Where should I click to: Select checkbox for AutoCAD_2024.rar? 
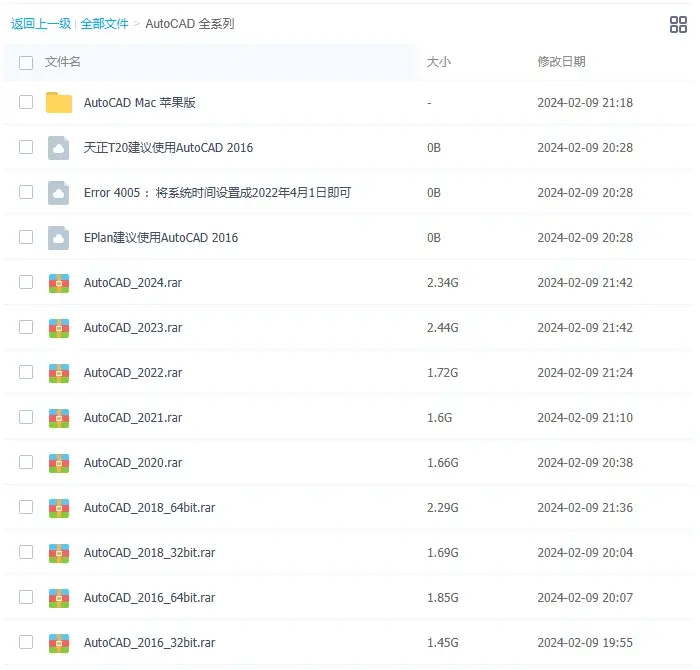[x=26, y=282]
